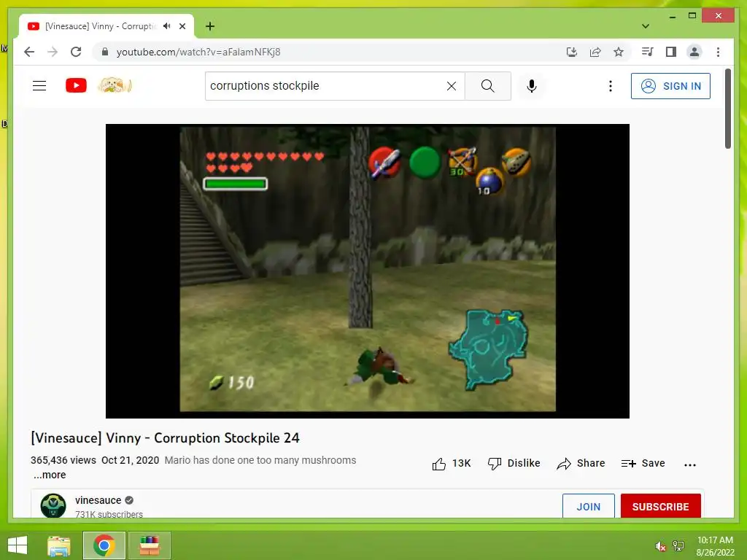Open the vinesauce channel avatar
Image resolution: width=747 pixels, height=560 pixels.
click(53, 505)
